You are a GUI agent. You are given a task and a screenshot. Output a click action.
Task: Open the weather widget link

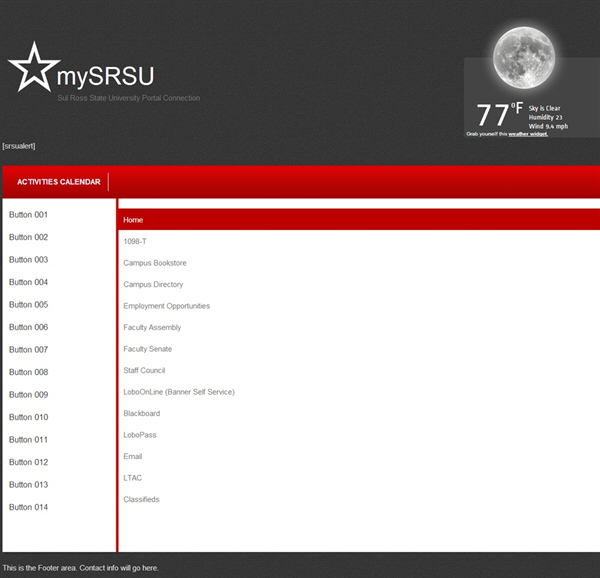tap(527, 133)
